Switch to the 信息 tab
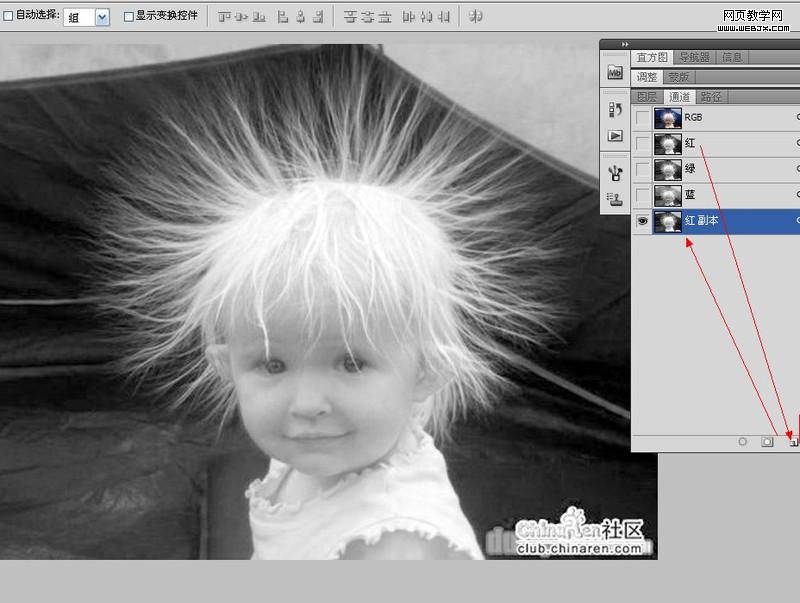This screenshot has width=800, height=603. [x=732, y=58]
